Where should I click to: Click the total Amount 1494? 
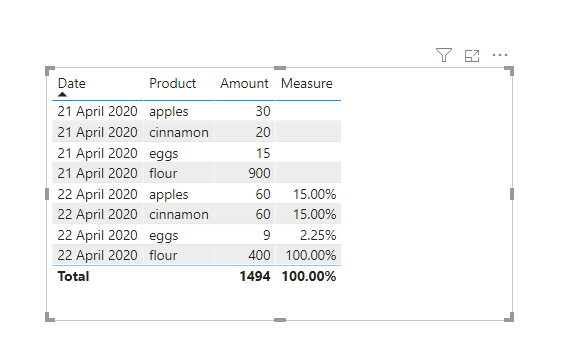pyautogui.click(x=255, y=276)
